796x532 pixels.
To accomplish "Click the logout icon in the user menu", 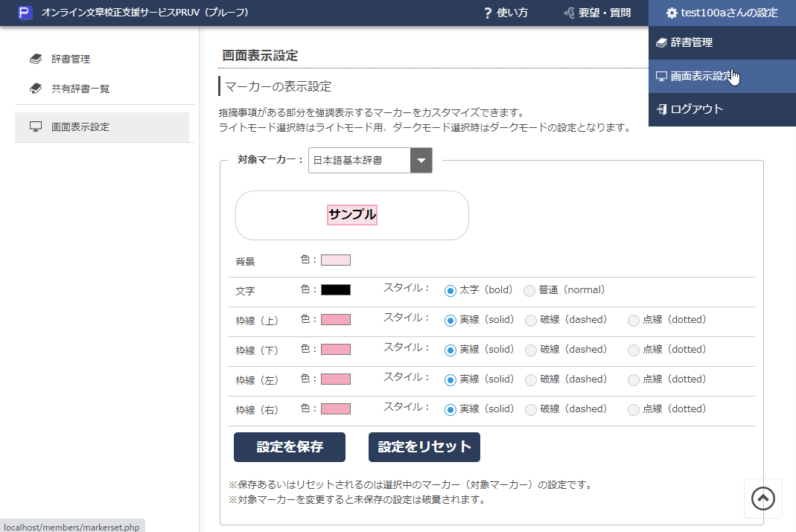I will tap(662, 109).
